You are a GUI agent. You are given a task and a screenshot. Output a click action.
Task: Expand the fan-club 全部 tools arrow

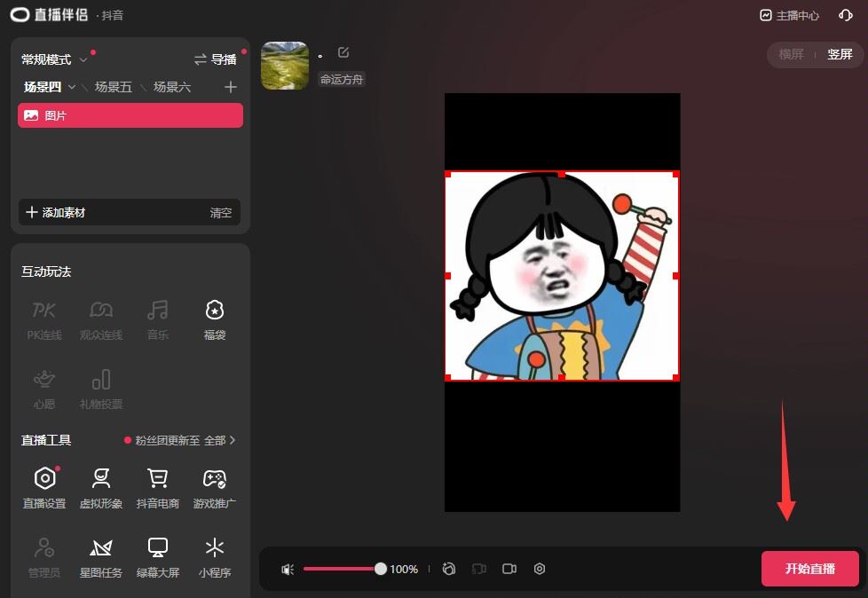(x=233, y=440)
